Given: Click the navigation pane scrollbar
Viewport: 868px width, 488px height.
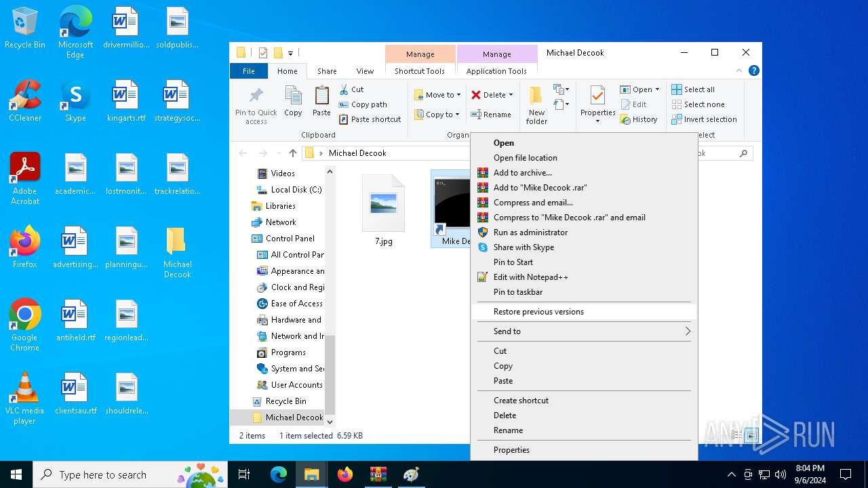Looking at the screenshot, I should (x=330, y=376).
